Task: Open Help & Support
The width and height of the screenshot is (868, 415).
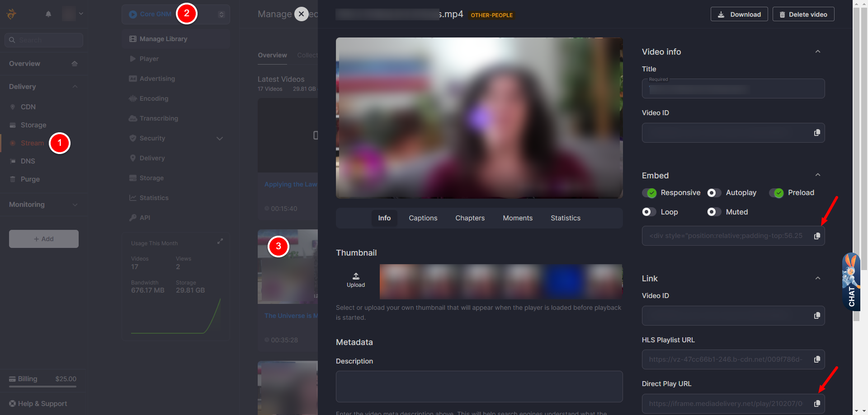Action: tap(38, 404)
